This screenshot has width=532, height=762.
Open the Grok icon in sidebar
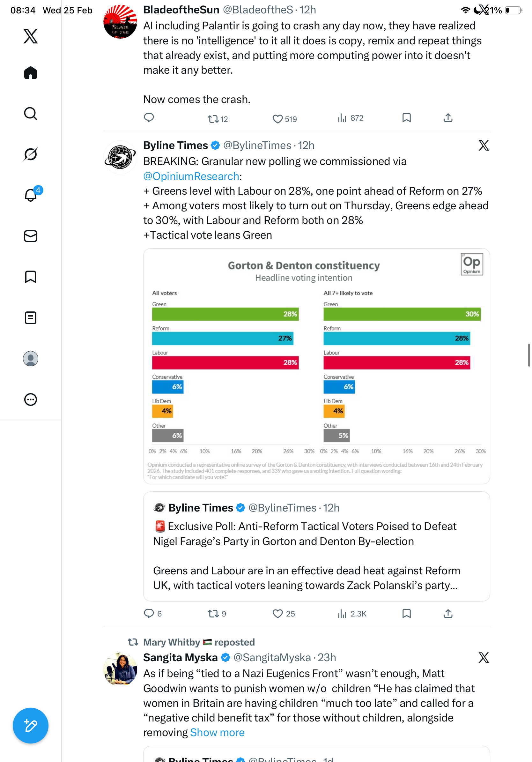pos(31,154)
